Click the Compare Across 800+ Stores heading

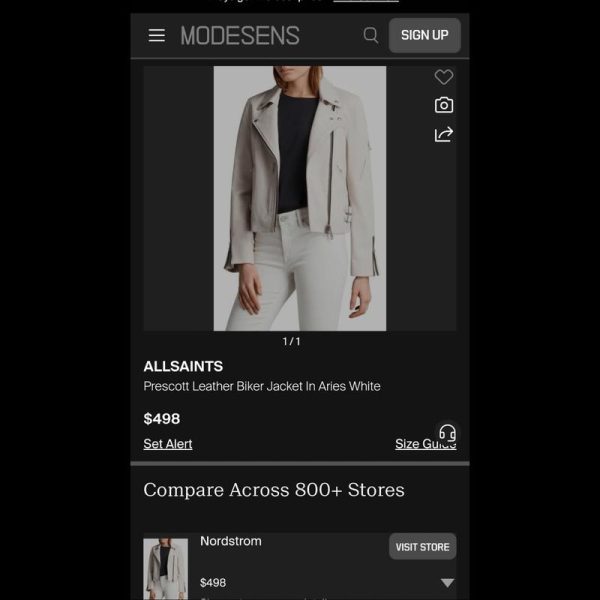coord(274,490)
